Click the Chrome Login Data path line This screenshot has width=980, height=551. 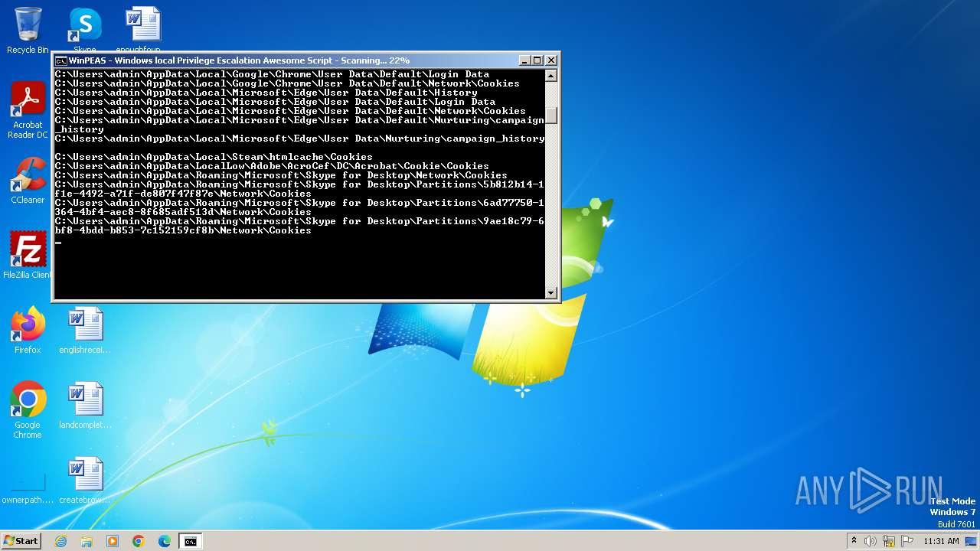[x=272, y=74]
